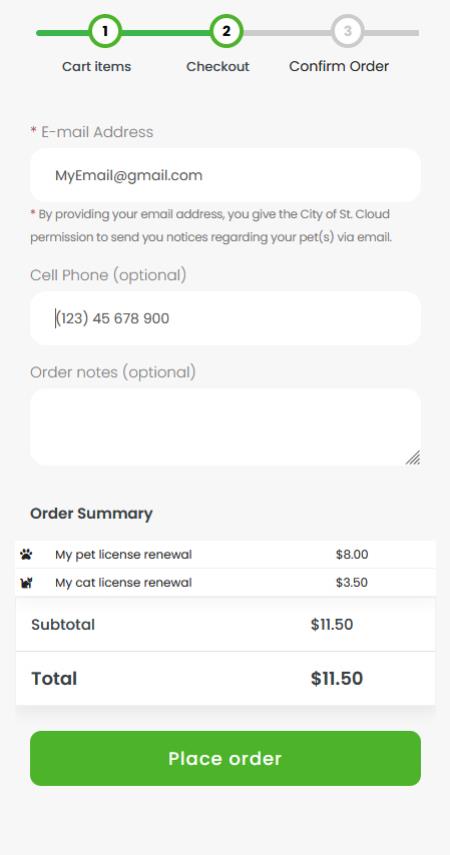The width and height of the screenshot is (450, 855).
Task: Click the $3.50 price for cat license
Action: (352, 583)
